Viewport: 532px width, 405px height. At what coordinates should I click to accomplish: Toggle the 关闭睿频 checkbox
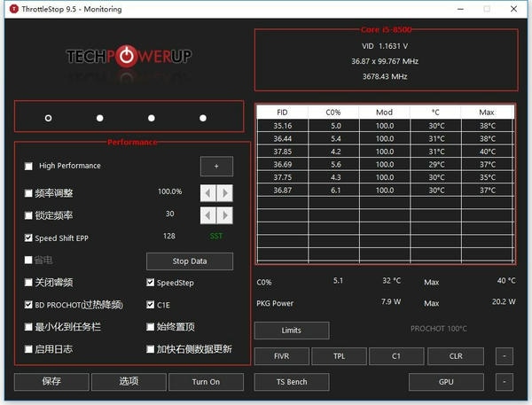coord(28,283)
